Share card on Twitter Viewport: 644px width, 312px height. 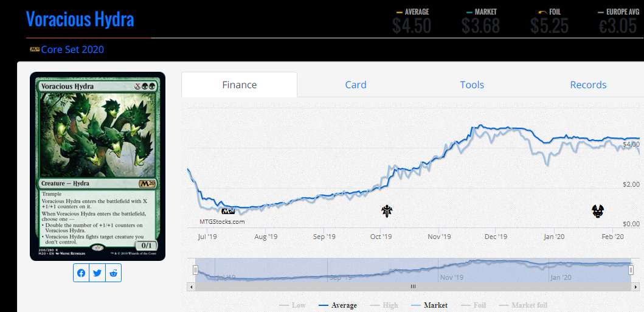coord(97,273)
